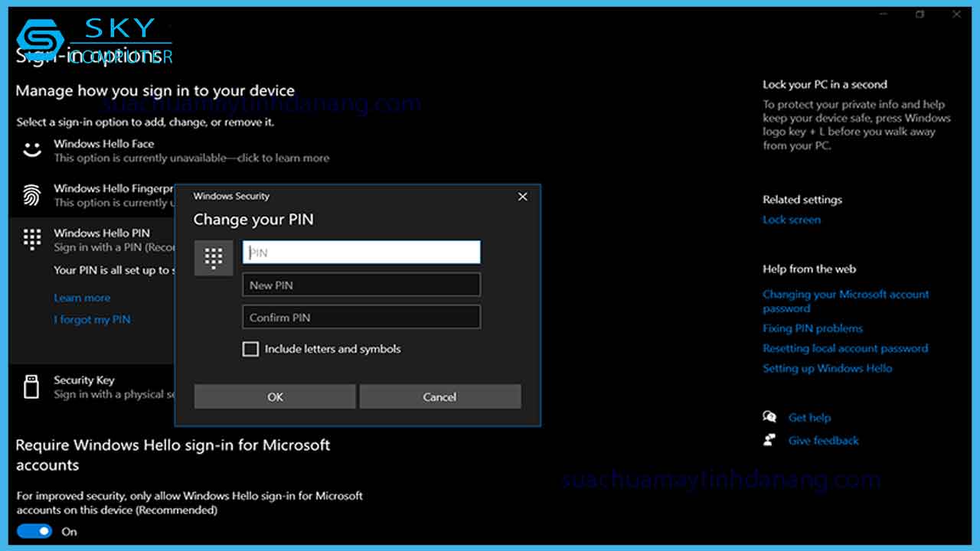Click the PIN input field

361,252
